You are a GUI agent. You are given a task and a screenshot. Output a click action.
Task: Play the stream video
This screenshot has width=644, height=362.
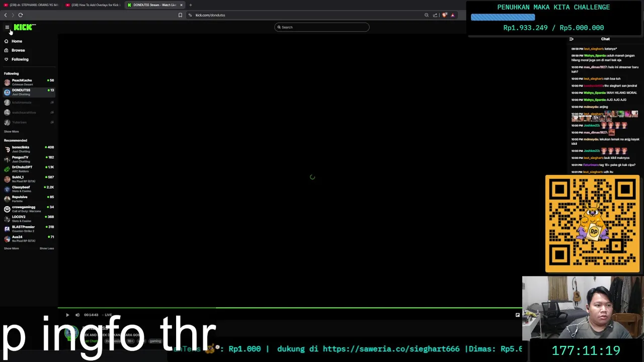67,315
